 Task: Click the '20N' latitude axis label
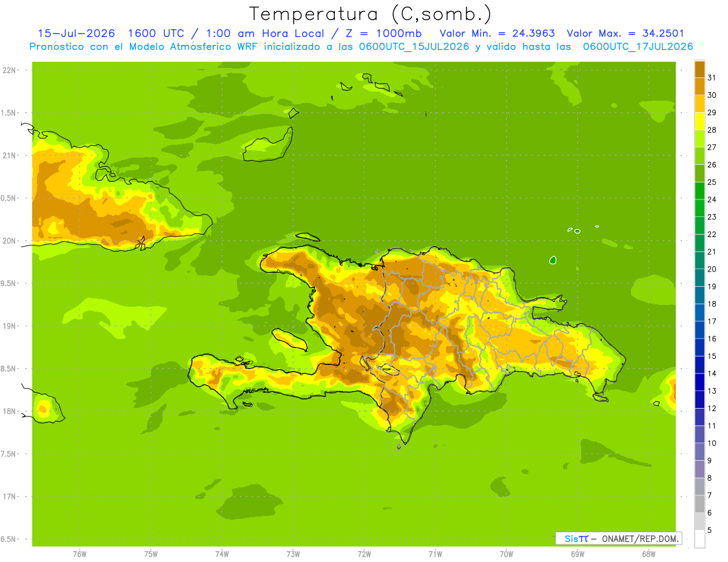[9, 241]
